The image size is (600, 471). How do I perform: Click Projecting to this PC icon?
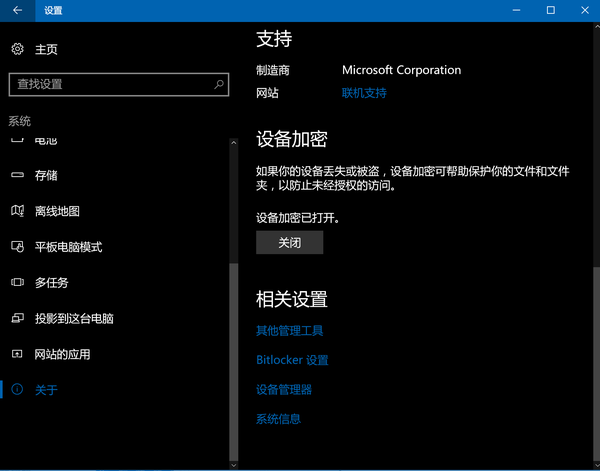[17, 318]
